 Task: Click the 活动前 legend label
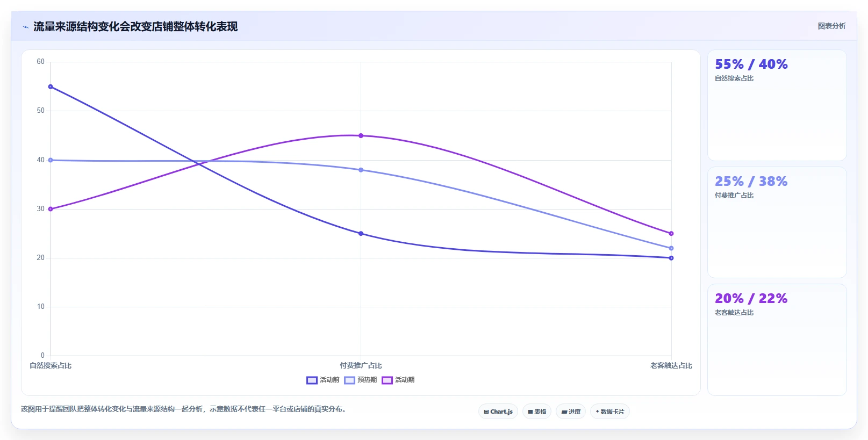click(x=329, y=380)
